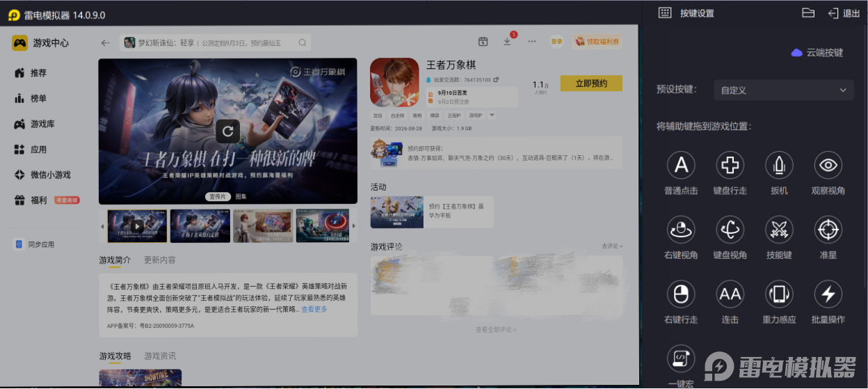Open the calendar reservation icon in toolbar
This screenshot has height=389, width=868.
(x=483, y=42)
